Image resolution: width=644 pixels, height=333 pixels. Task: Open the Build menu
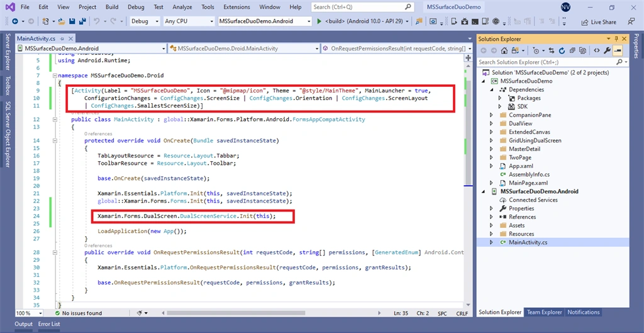coord(112,7)
